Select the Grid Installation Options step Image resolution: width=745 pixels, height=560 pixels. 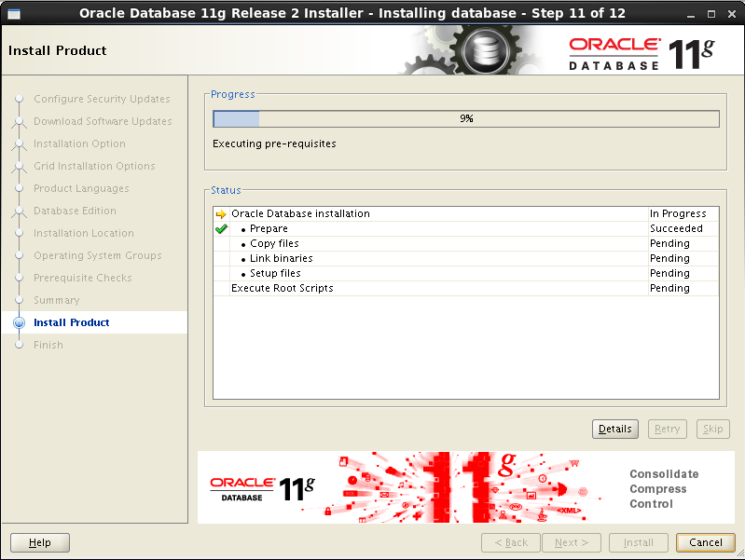click(94, 166)
